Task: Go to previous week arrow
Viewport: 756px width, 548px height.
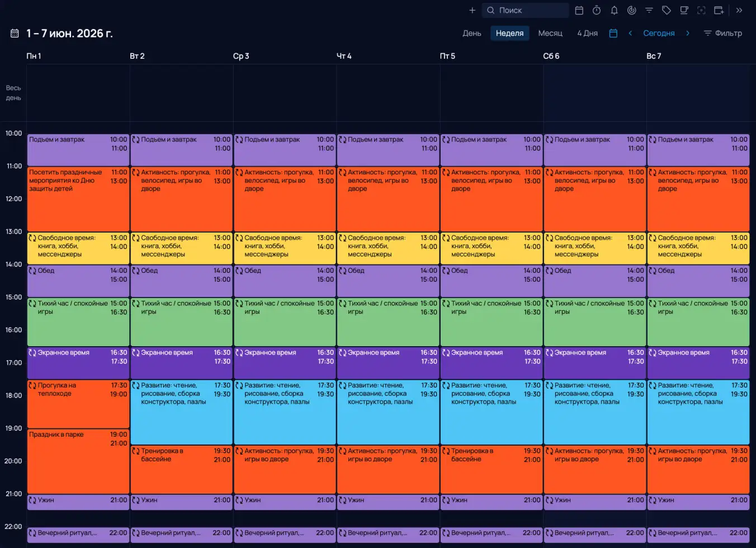Action: 630,33
